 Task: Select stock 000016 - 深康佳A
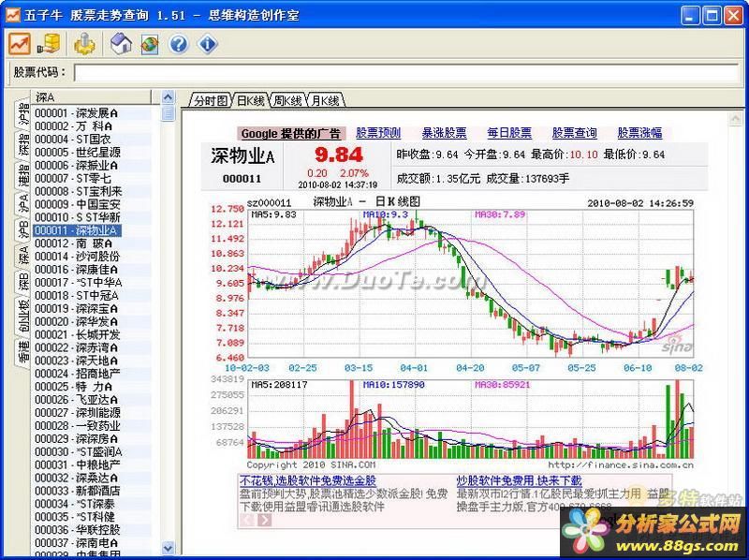click(77, 270)
